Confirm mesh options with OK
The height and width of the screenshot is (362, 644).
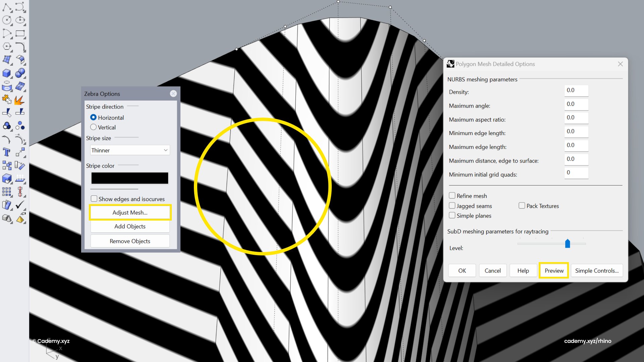pyautogui.click(x=462, y=270)
